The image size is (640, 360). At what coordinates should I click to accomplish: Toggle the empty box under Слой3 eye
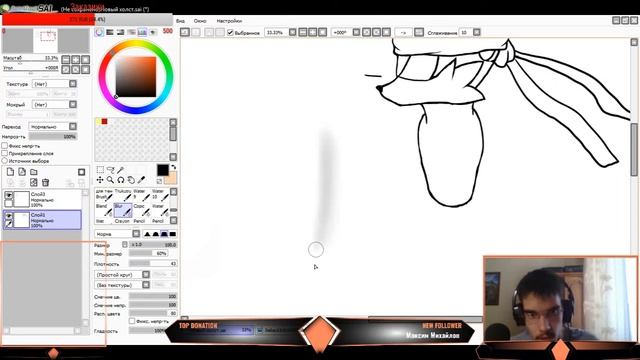(9, 203)
